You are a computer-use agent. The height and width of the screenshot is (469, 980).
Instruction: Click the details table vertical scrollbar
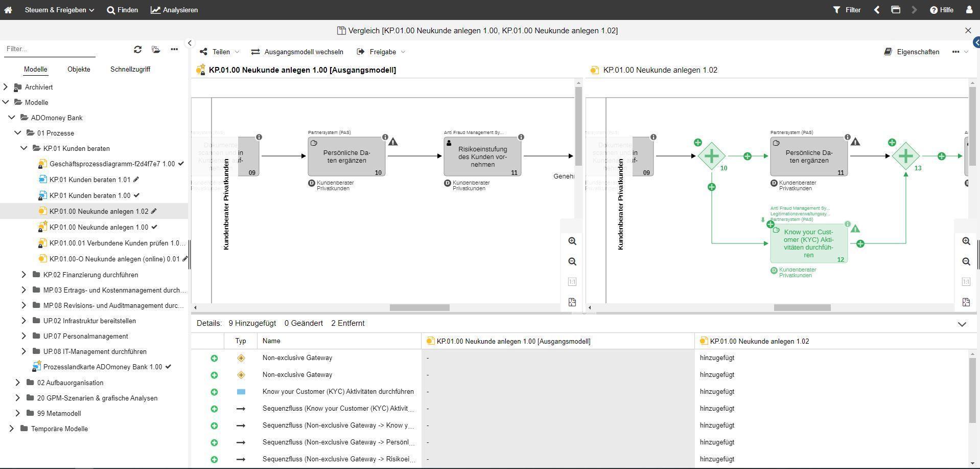pos(972,390)
